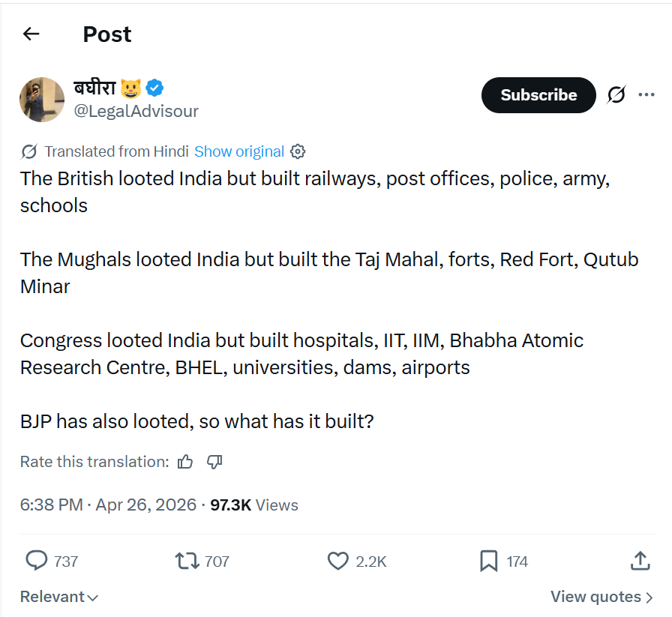Reply to the post via comment icon

37,561
